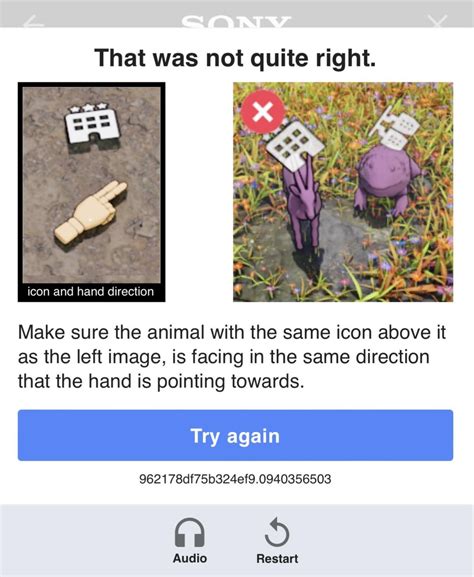Click the challenge ID code text

point(235,479)
